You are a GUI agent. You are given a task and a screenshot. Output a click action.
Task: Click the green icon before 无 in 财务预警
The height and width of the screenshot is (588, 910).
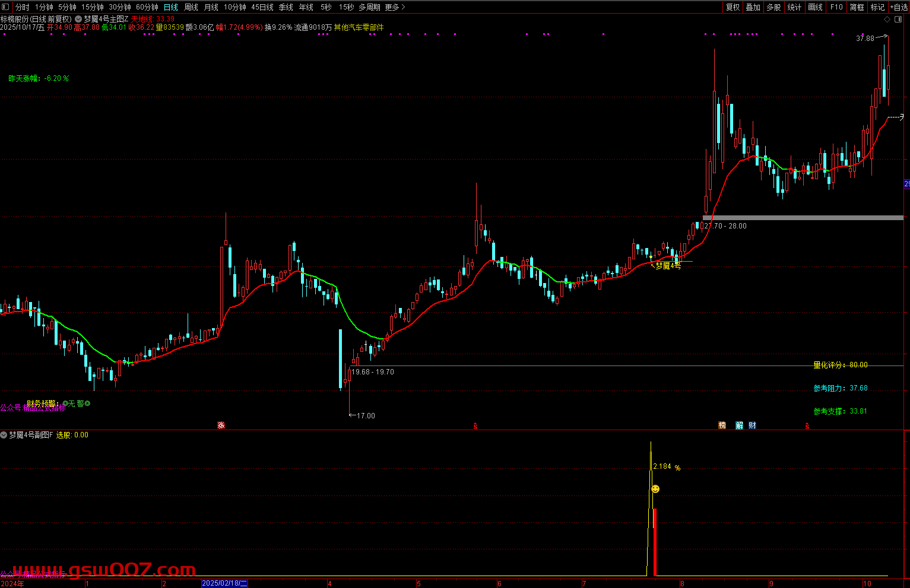65,403
